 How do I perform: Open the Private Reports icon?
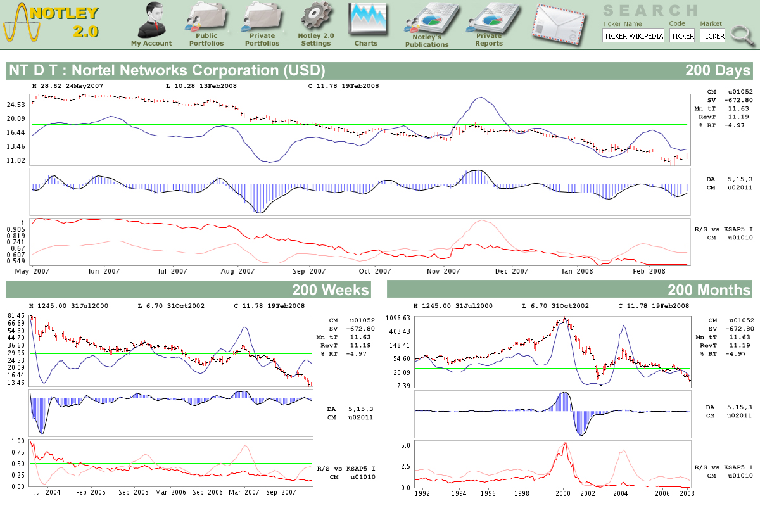[489, 17]
